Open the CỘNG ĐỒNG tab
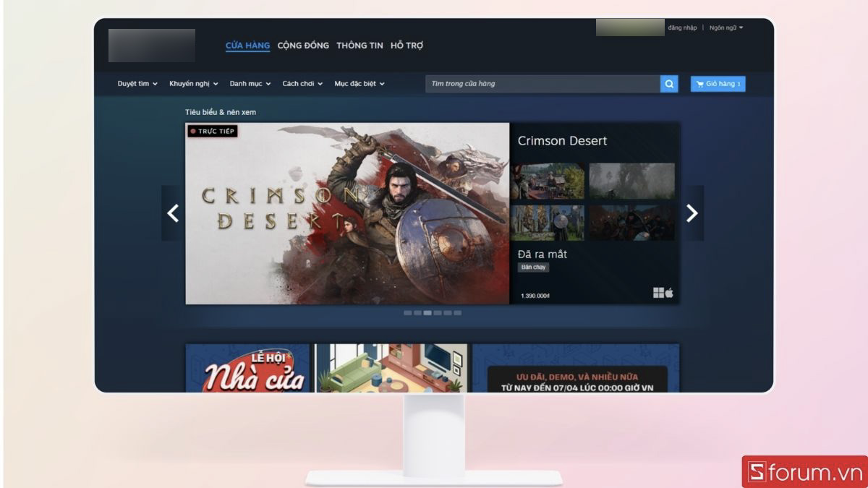The width and height of the screenshot is (868, 488). 302,46
